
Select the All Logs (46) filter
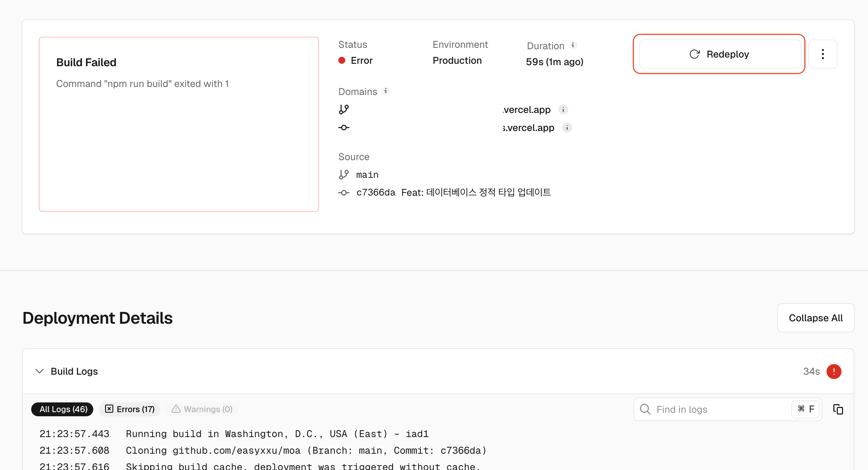coord(62,409)
